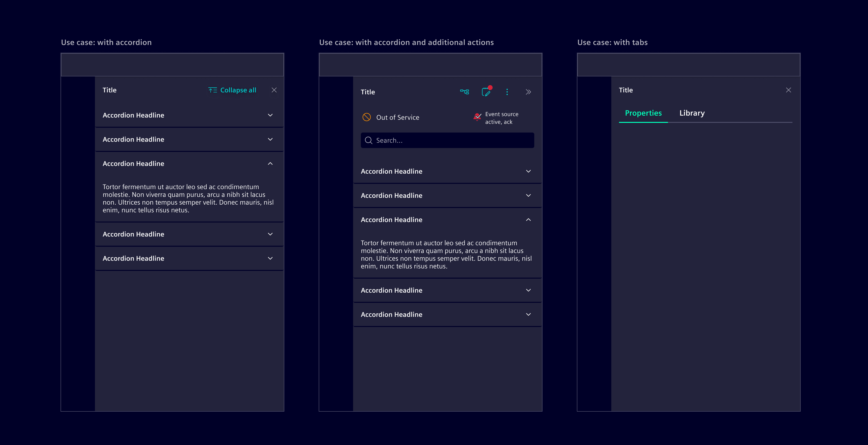Click the orange Out of Service icon
The width and height of the screenshot is (868, 445).
(366, 117)
